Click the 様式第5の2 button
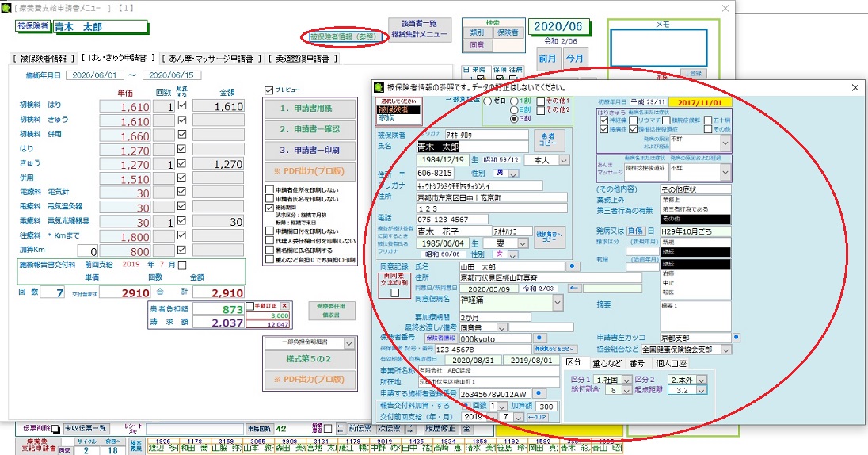 (310, 358)
